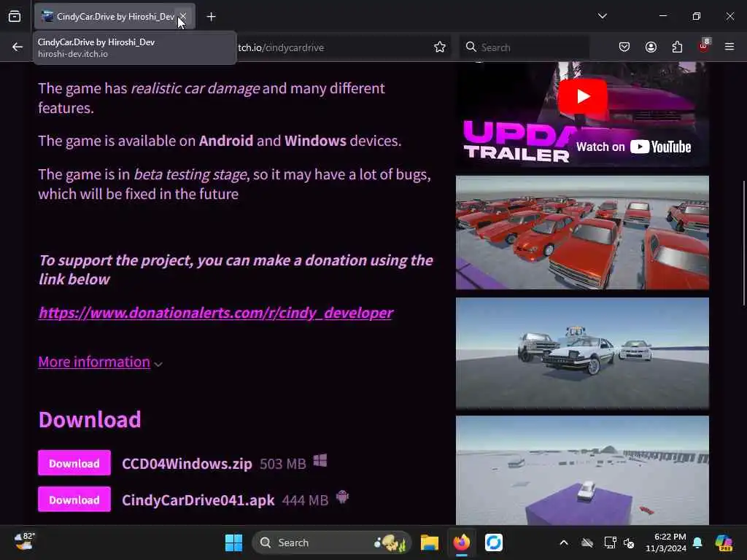Click the page vertical scrollbar thumb
The width and height of the screenshot is (747, 560).
(x=743, y=243)
